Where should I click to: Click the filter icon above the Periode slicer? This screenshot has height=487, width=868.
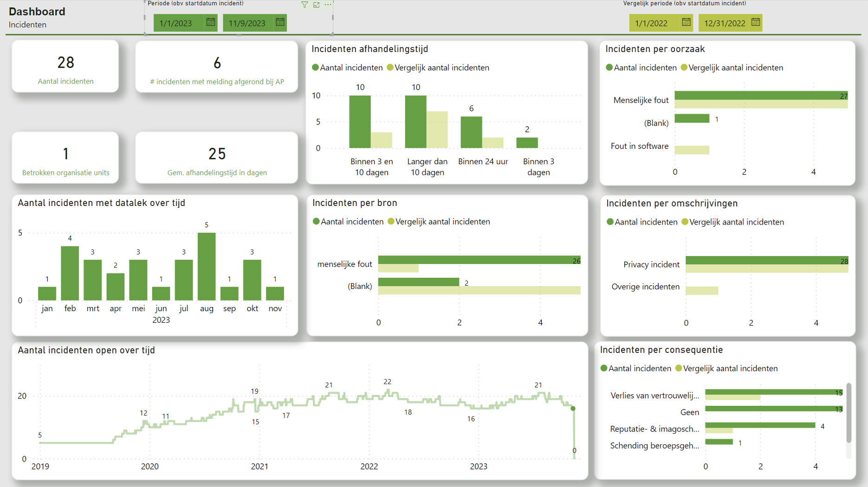[304, 5]
